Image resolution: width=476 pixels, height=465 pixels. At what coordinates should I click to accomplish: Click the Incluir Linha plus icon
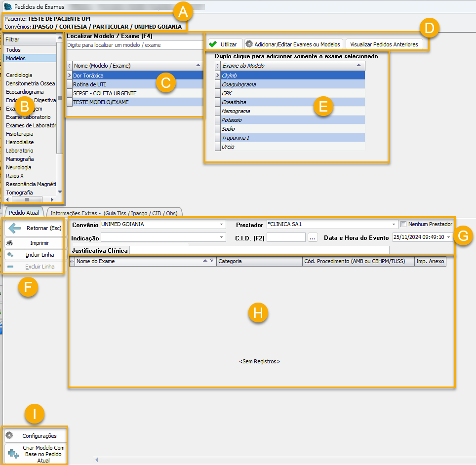pyautogui.click(x=10, y=255)
